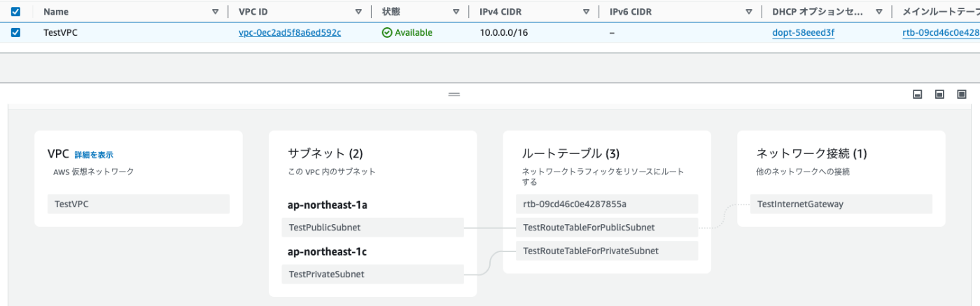Click sort arrow for IPv6 CIDR column
The image size is (980, 306).
749,12
